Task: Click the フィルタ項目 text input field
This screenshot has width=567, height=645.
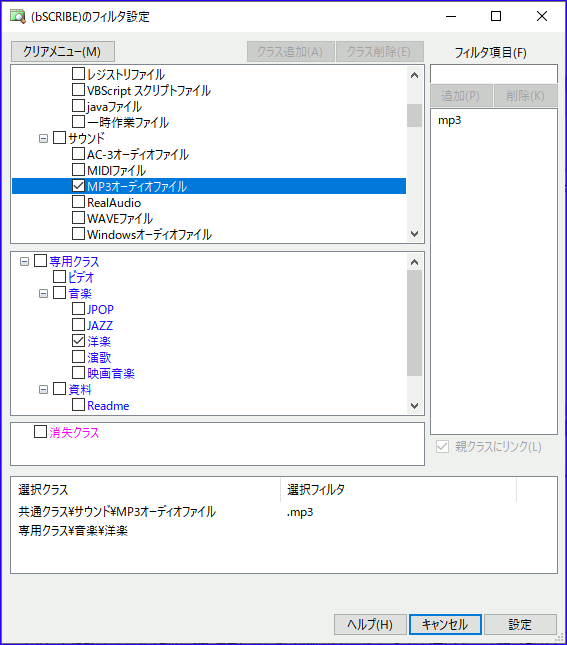Action: tap(494, 74)
